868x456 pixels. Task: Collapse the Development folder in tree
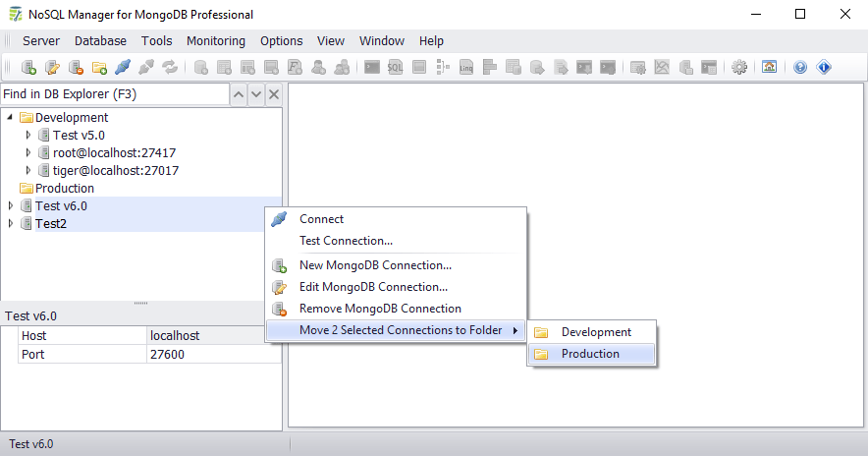pyautogui.click(x=11, y=117)
